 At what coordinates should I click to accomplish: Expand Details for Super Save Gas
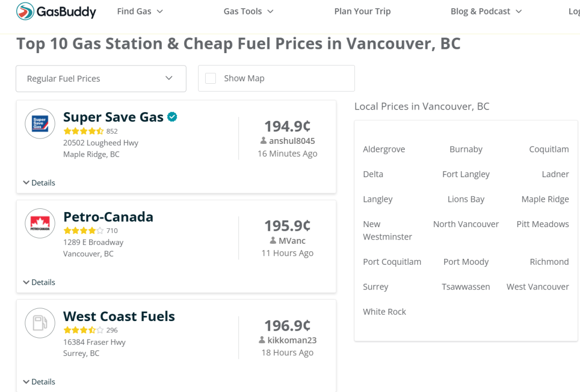point(39,183)
